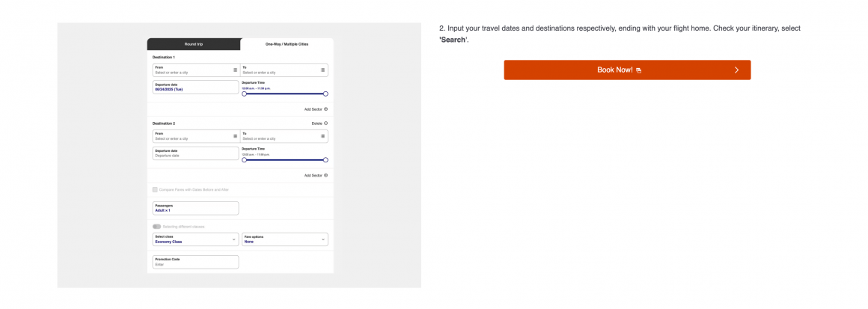Expand the Fare options dropdown
This screenshot has height=309, width=868.
click(284, 239)
